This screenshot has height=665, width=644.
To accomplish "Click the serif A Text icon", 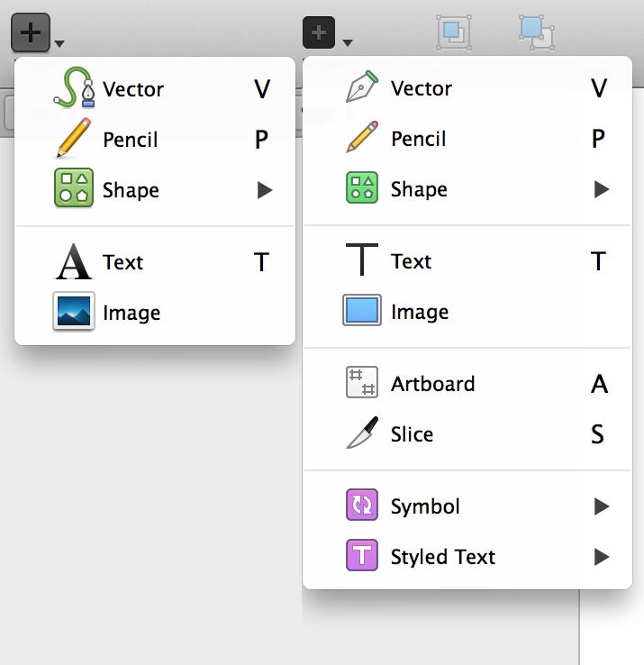I will click(74, 261).
